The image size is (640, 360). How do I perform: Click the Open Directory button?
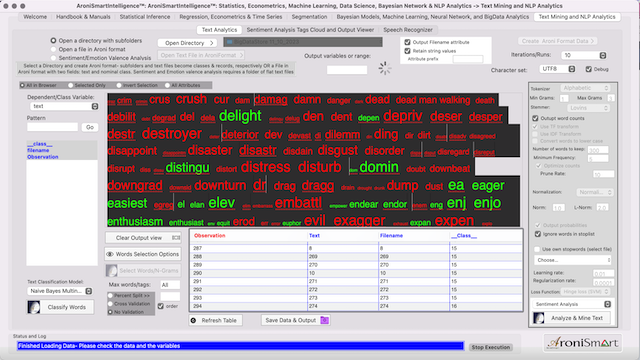(x=188, y=43)
